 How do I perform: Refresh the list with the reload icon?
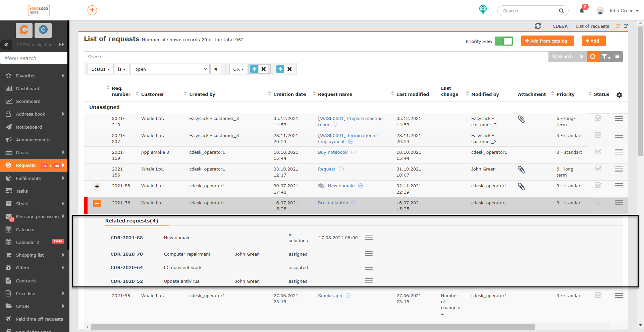click(x=538, y=26)
